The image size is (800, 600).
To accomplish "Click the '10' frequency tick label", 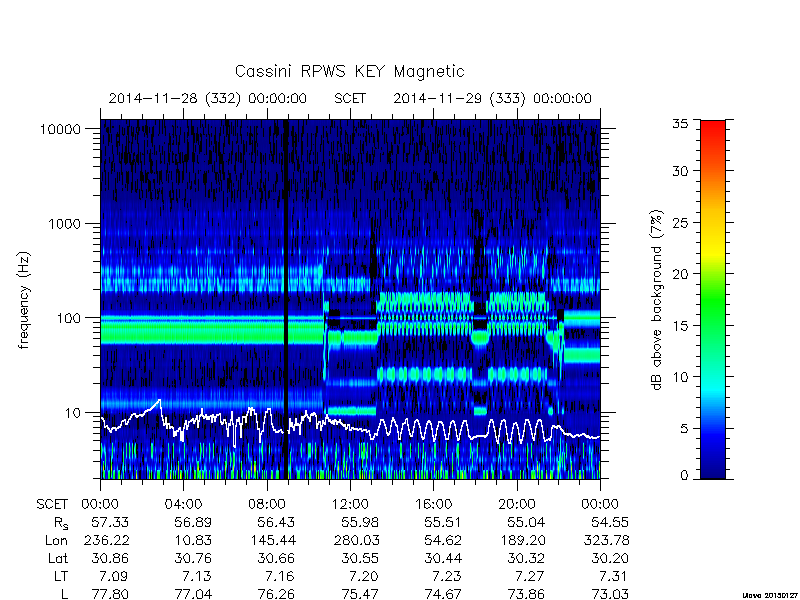I will click(73, 413).
